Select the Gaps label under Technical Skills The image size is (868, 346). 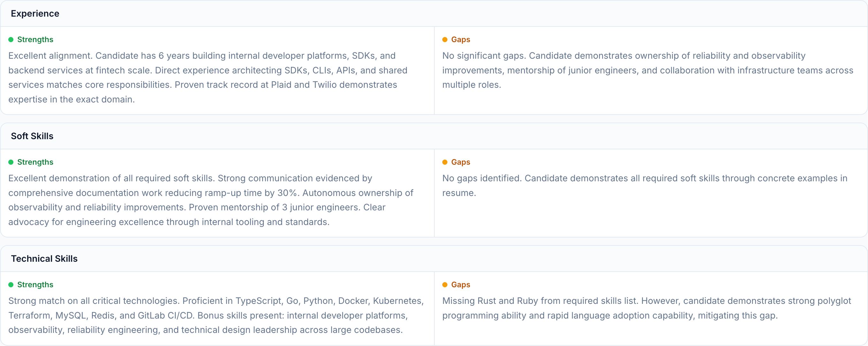click(x=460, y=285)
